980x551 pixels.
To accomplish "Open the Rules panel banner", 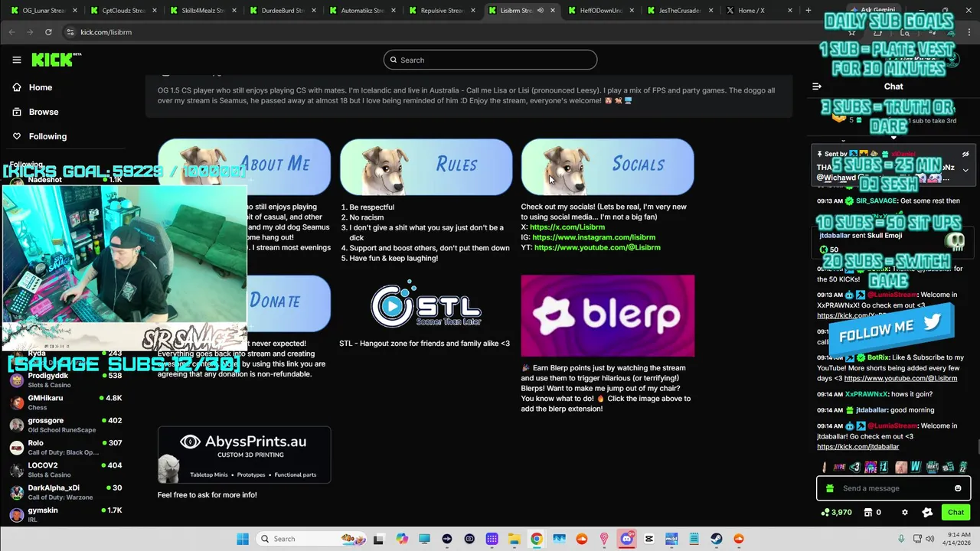I will click(x=426, y=165).
